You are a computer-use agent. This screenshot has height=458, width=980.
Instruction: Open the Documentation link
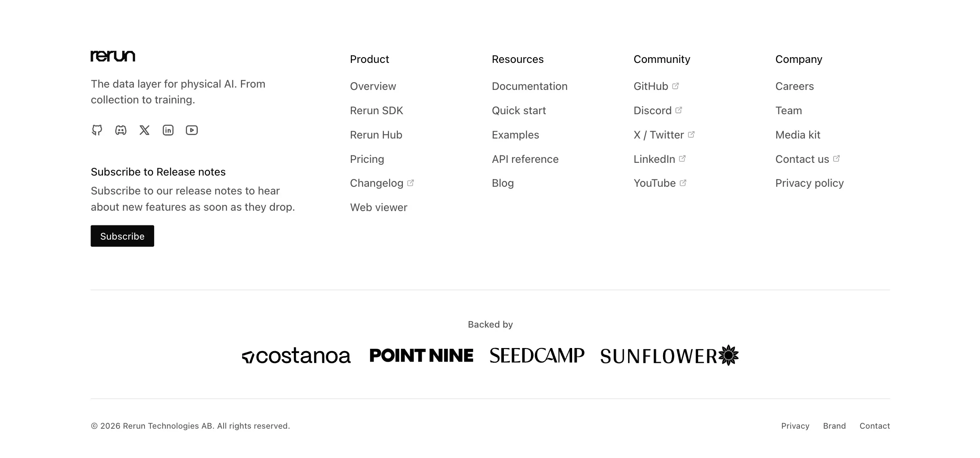tap(529, 86)
